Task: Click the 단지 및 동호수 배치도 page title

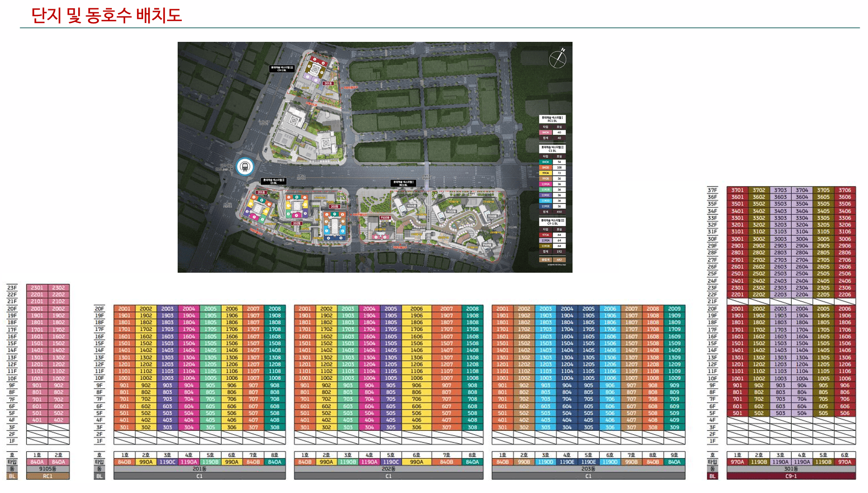Action: [x=106, y=15]
